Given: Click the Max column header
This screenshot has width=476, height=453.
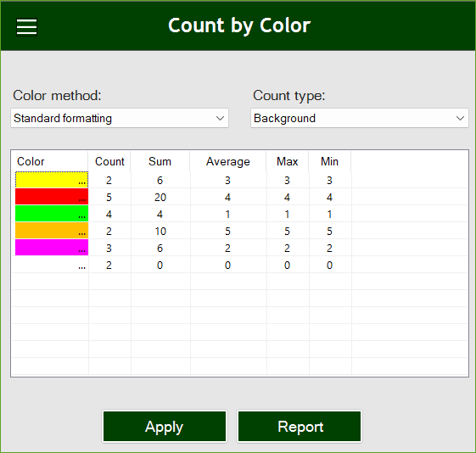Looking at the screenshot, I should point(287,161).
